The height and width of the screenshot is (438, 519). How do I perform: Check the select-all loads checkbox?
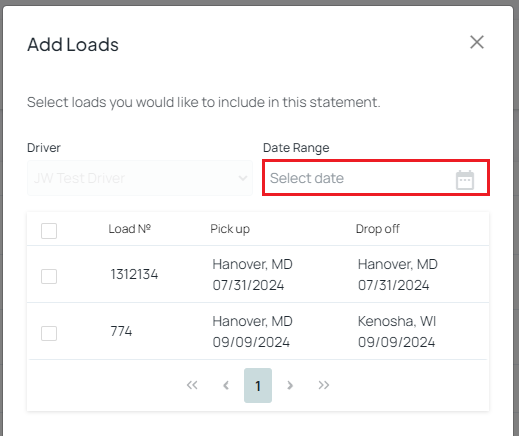point(49,231)
